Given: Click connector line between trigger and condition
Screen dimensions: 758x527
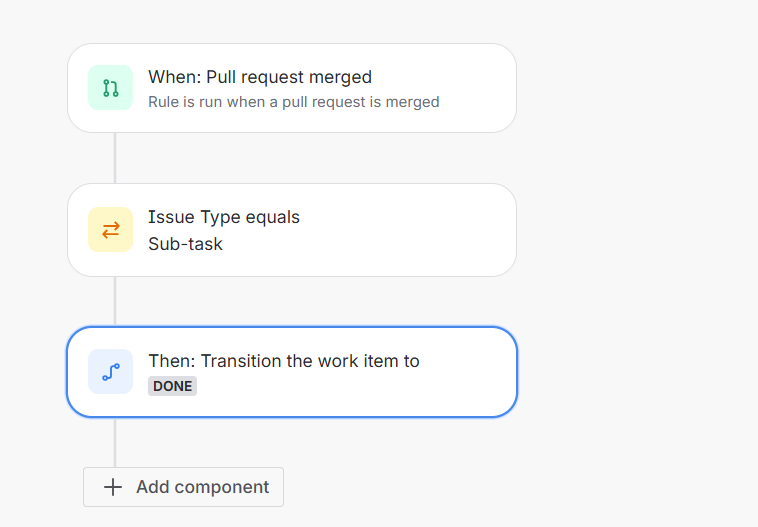Looking at the screenshot, I should click(115, 158).
